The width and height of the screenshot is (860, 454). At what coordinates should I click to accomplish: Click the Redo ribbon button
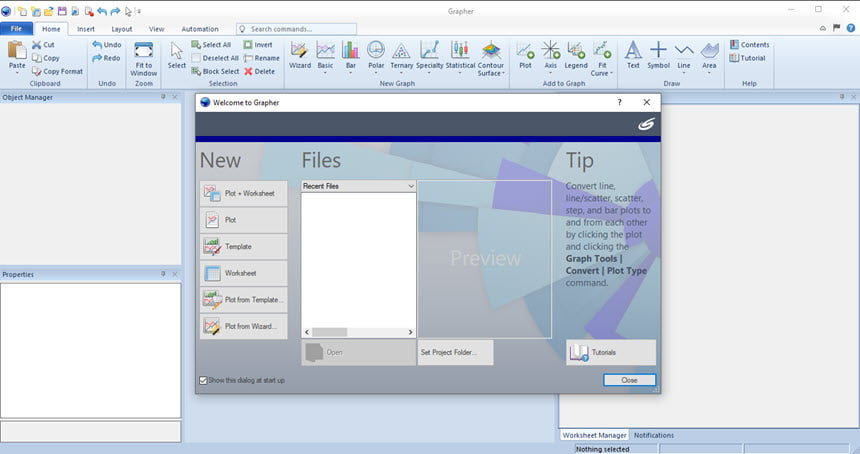(x=106, y=58)
